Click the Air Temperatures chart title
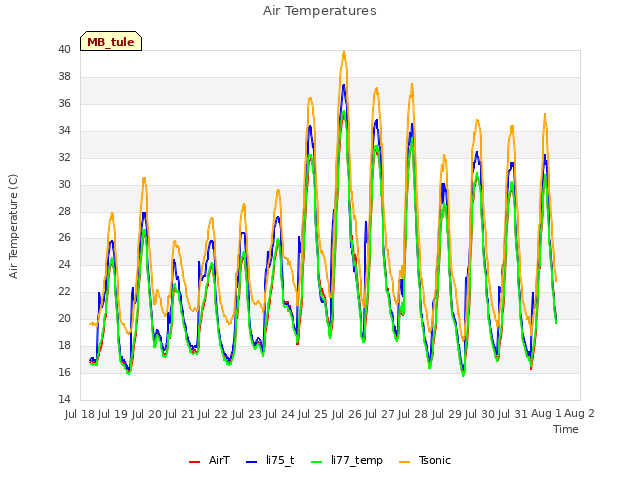This screenshot has width=640, height=480. click(x=320, y=11)
